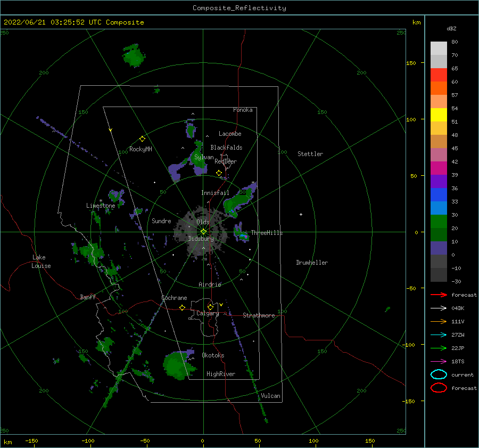Click the HighRiver label
This screenshot has width=479, height=448.
pos(221,374)
